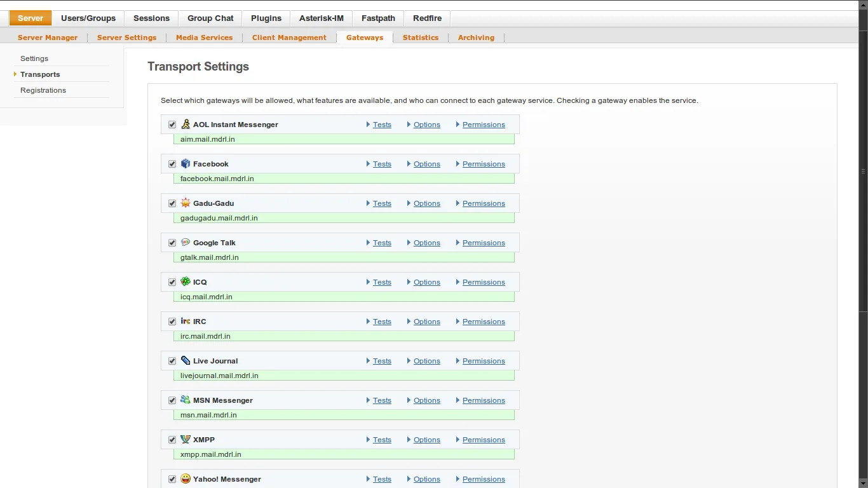The height and width of the screenshot is (488, 868).
Task: Select Transports in the sidebar
Action: click(40, 74)
